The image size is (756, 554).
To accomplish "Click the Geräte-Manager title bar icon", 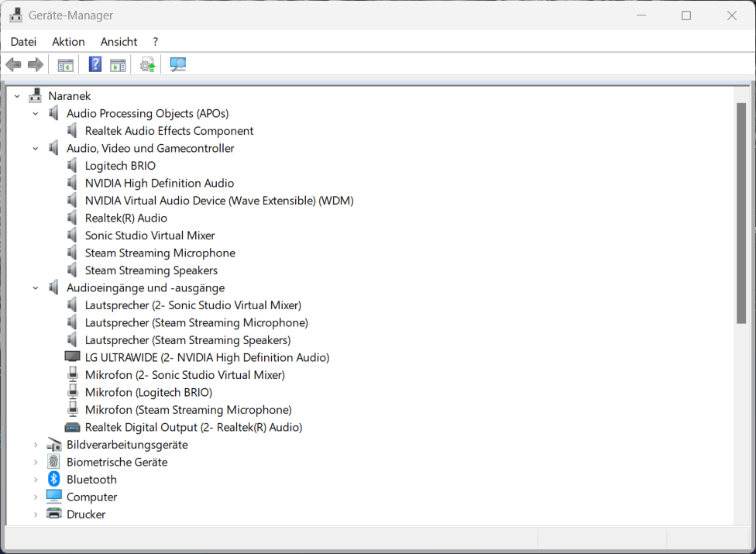I will pyautogui.click(x=15, y=15).
